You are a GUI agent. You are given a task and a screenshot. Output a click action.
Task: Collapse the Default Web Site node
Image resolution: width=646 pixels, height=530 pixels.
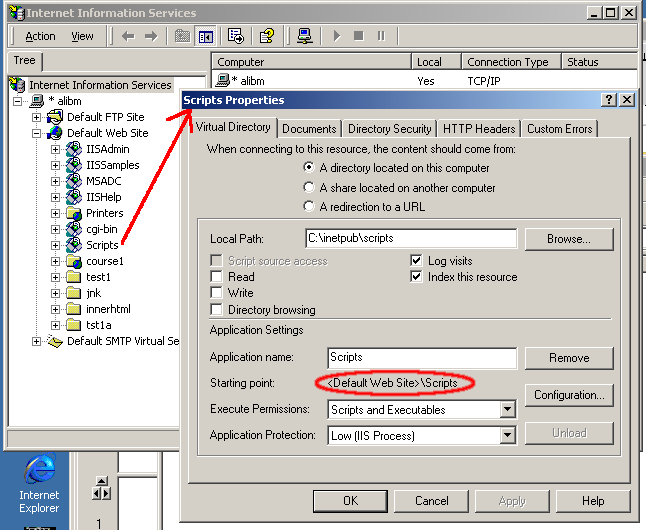(36, 133)
